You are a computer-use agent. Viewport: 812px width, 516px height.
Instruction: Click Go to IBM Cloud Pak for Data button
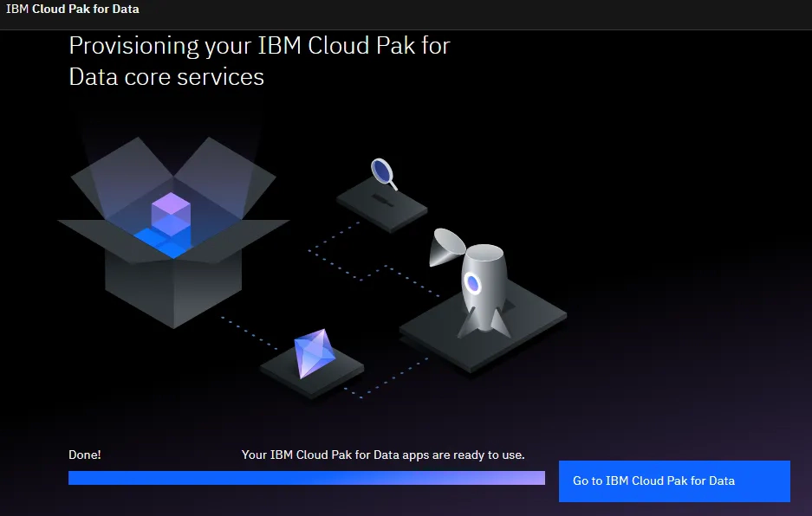[674, 481]
